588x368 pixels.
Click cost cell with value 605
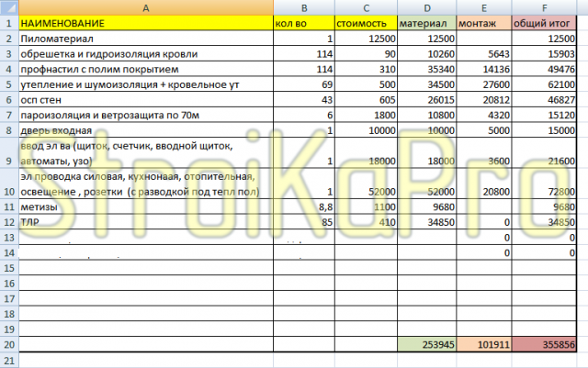366,100
